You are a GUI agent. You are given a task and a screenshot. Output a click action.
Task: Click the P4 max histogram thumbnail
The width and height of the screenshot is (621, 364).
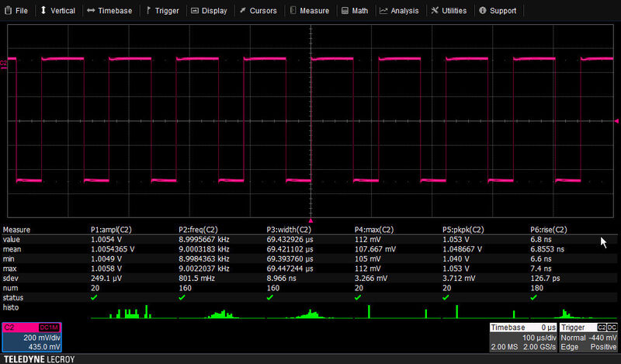(397, 312)
